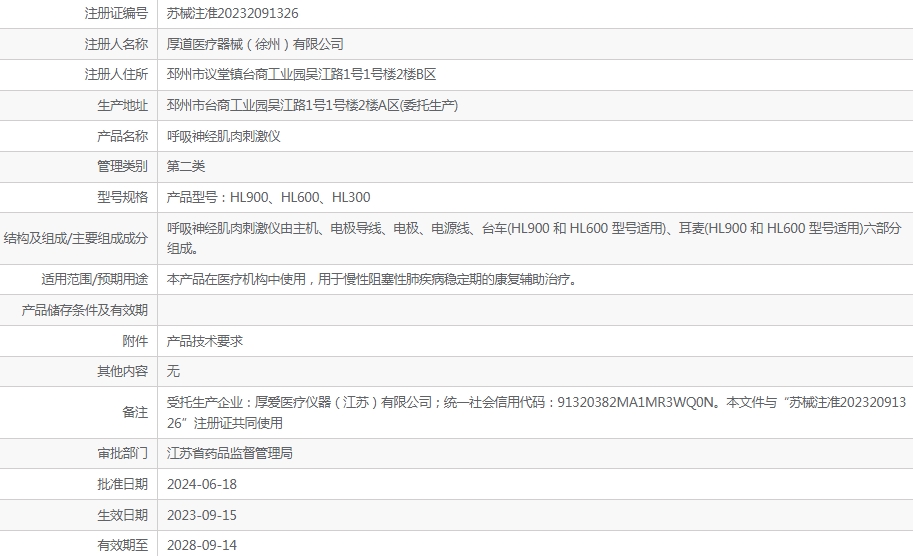The image size is (913, 556).
Task: Select the label 注册证编号
Action: pos(116,13)
